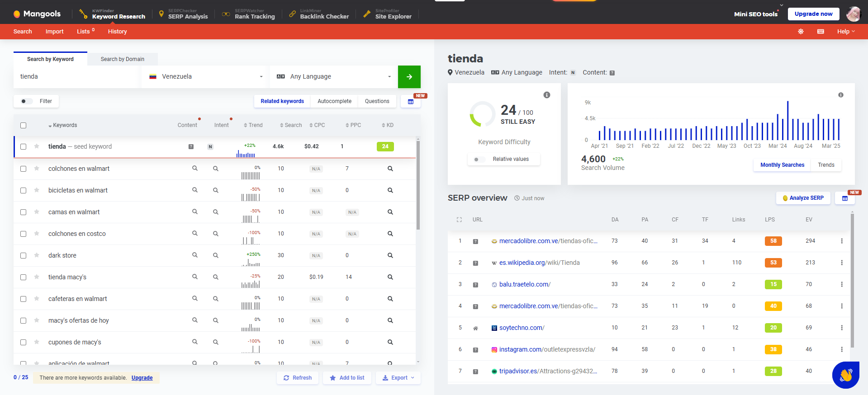Viewport: 868px width, 395px height.
Task: Favorite the 'dark store' keyword star
Action: (37, 255)
